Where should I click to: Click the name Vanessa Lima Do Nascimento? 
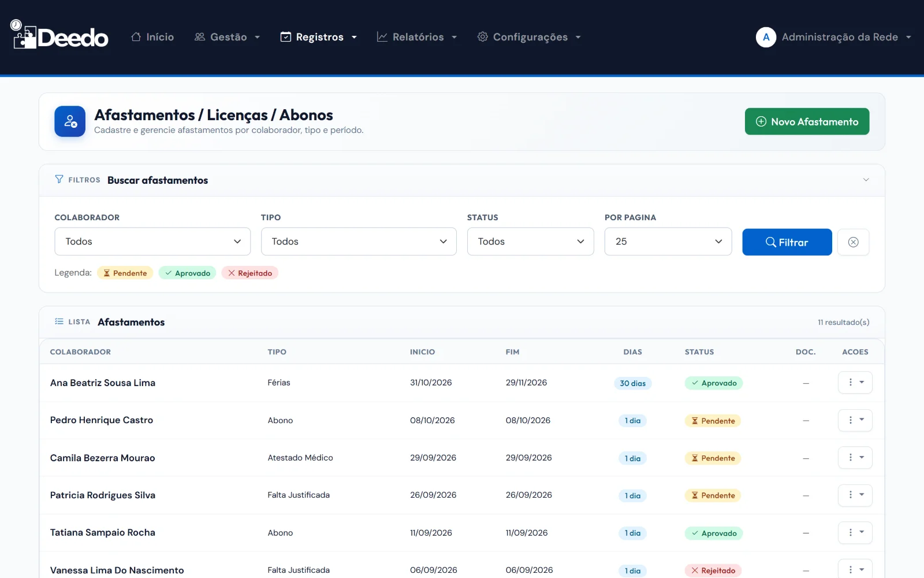pyautogui.click(x=117, y=570)
